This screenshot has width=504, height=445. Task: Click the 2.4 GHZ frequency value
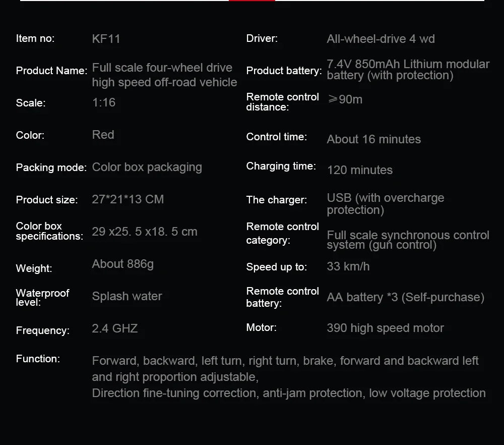(x=114, y=328)
